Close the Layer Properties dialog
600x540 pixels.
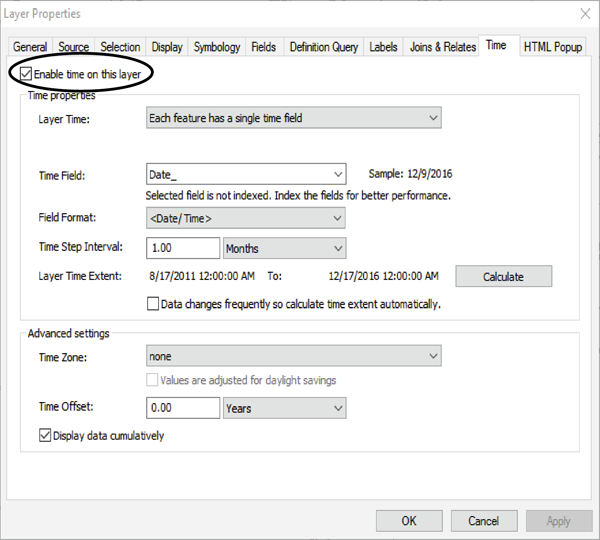(x=585, y=14)
